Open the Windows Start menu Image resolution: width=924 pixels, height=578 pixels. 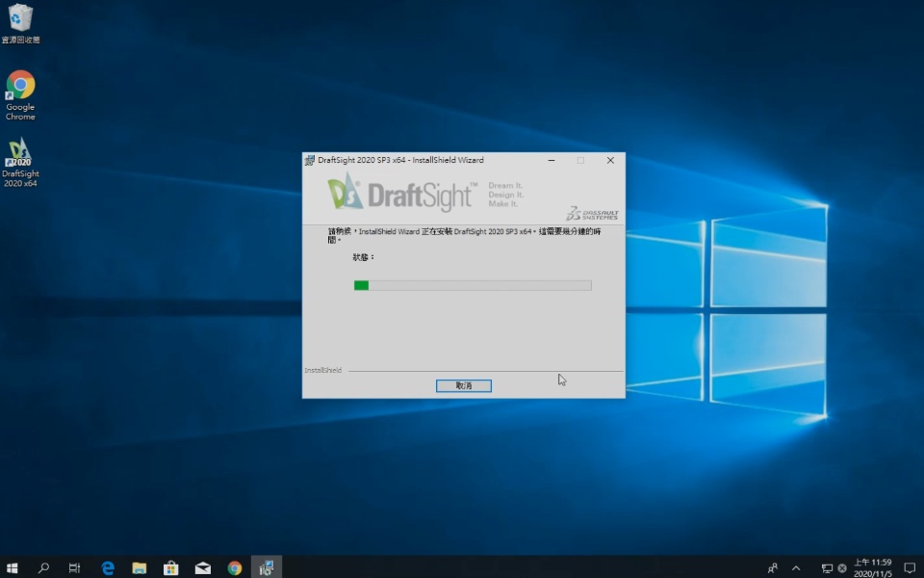tap(12, 568)
